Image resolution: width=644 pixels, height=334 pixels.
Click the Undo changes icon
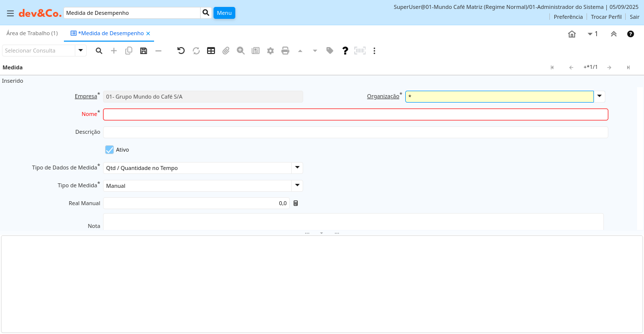tap(181, 51)
